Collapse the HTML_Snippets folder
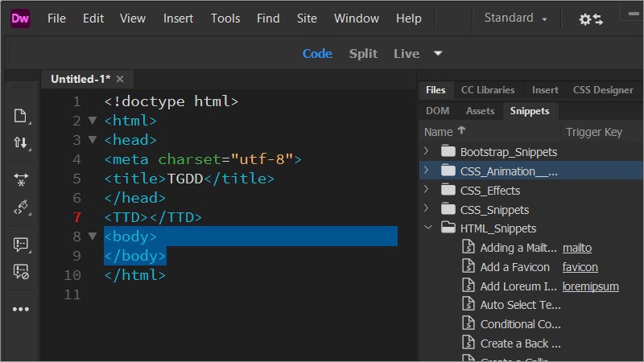This screenshot has height=362, width=644. (427, 228)
